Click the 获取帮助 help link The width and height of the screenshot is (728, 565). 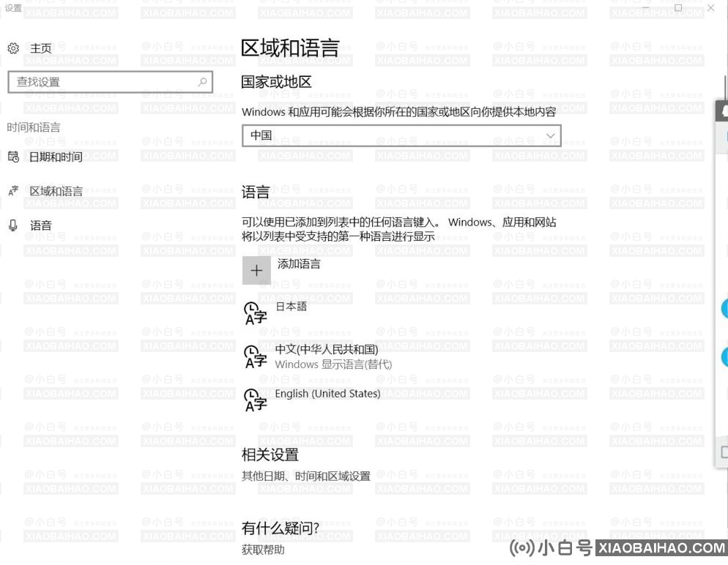[263, 550]
